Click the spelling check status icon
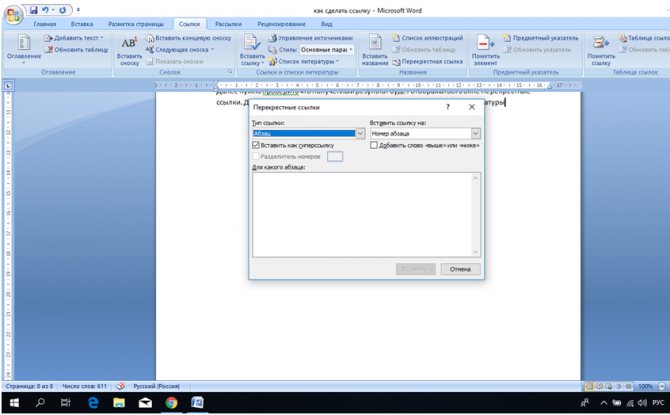670x415 pixels. (120, 386)
